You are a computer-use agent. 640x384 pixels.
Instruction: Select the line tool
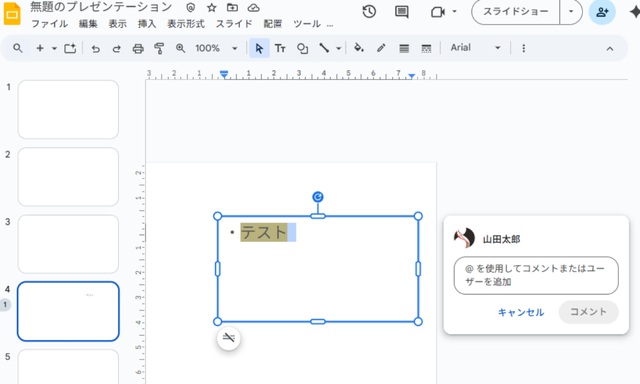[324, 48]
